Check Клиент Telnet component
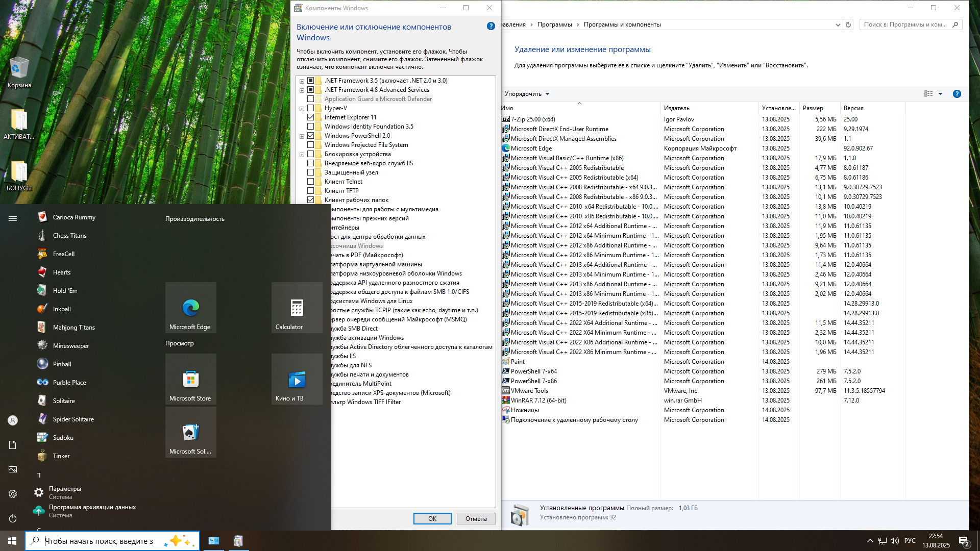Screen dimensions: 980x551 (310, 182)
